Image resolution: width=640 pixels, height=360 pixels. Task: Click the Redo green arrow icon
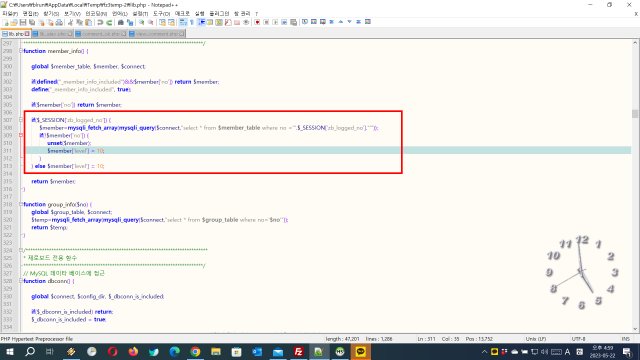click(x=109, y=22)
